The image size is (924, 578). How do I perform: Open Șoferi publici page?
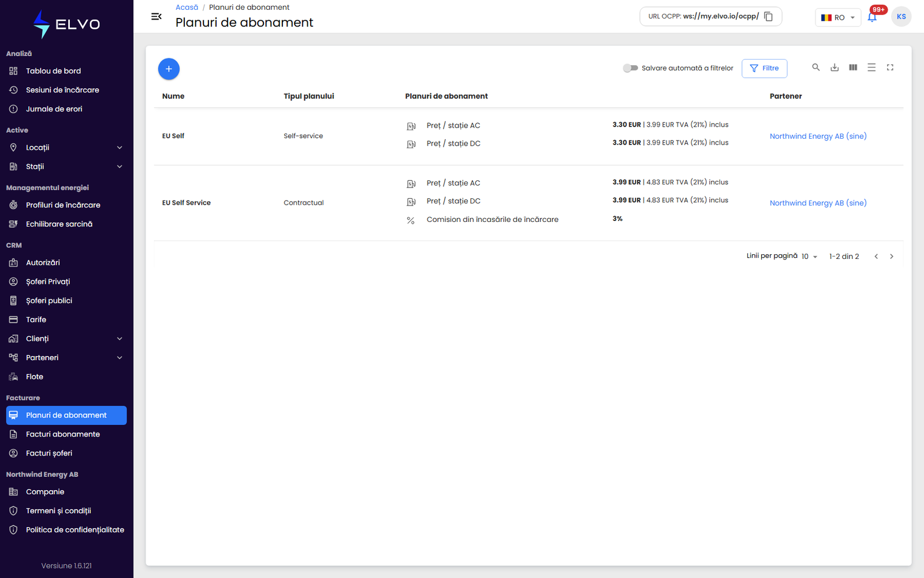(x=66, y=301)
